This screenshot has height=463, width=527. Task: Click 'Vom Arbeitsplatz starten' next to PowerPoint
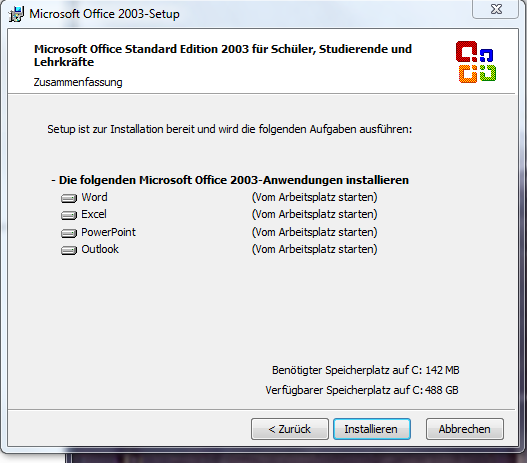[x=315, y=232]
